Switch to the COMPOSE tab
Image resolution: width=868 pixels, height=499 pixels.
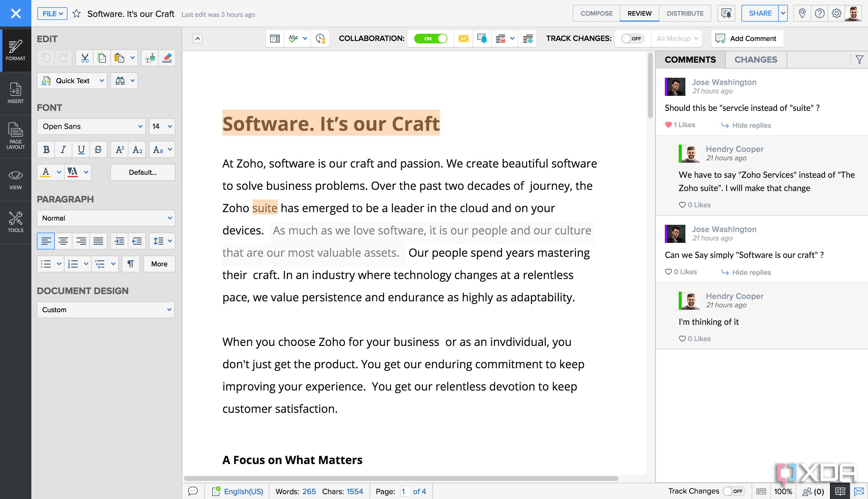click(596, 13)
